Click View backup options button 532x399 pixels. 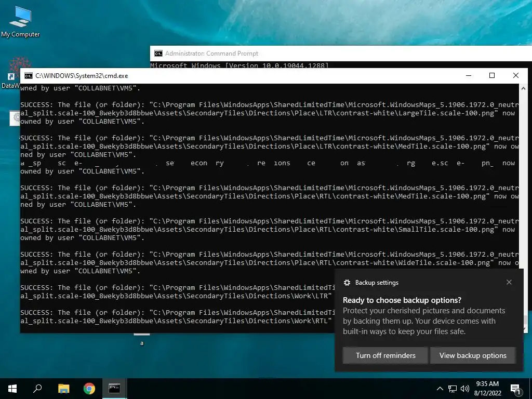click(473, 355)
